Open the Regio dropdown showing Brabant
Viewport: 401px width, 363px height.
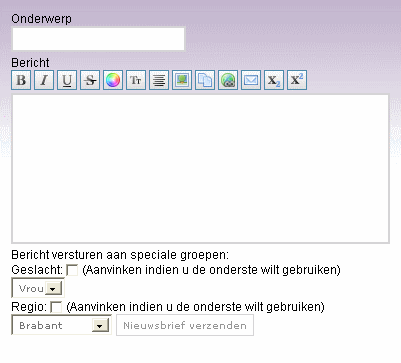click(x=61, y=325)
